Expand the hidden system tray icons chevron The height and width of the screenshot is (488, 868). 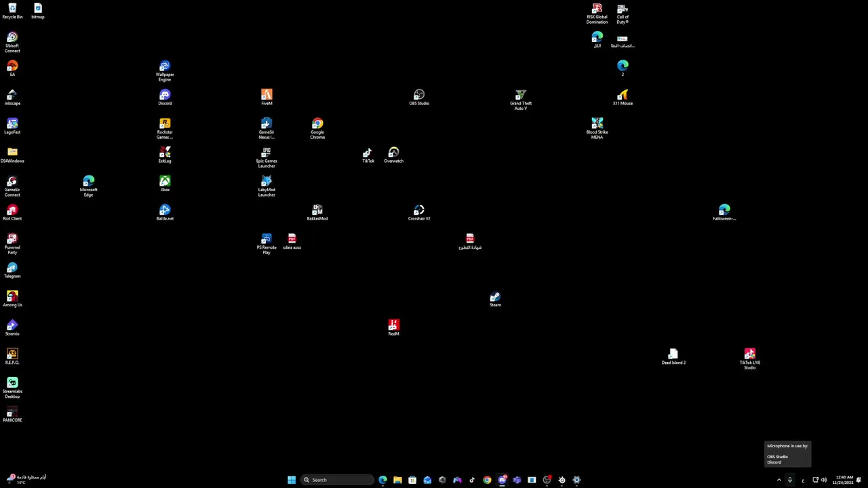pyautogui.click(x=778, y=480)
